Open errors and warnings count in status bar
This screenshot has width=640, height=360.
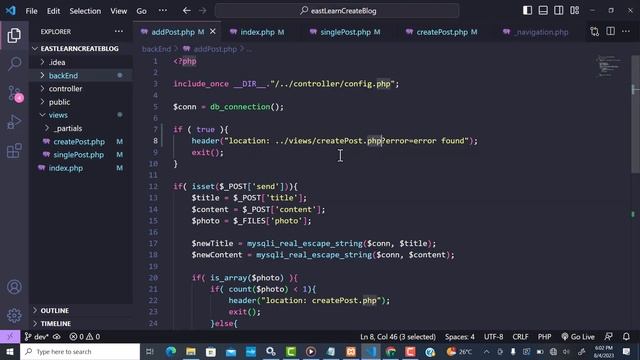pyautogui.click(x=84, y=337)
